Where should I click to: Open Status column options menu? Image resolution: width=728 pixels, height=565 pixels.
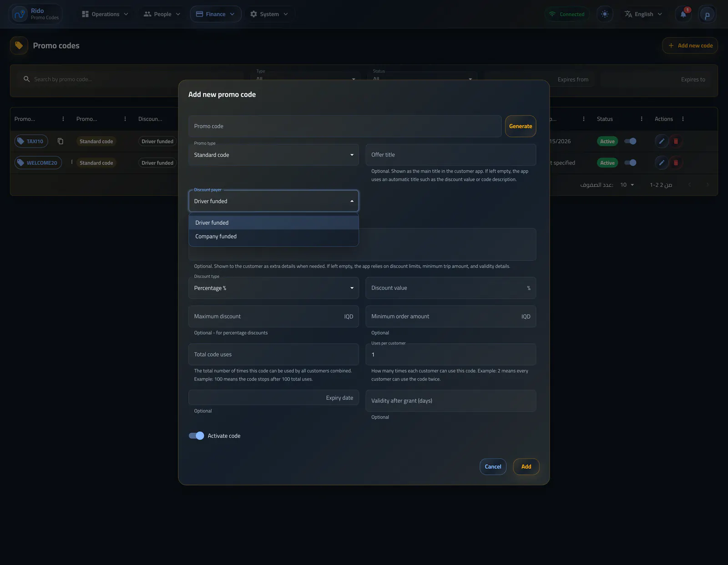(642, 119)
